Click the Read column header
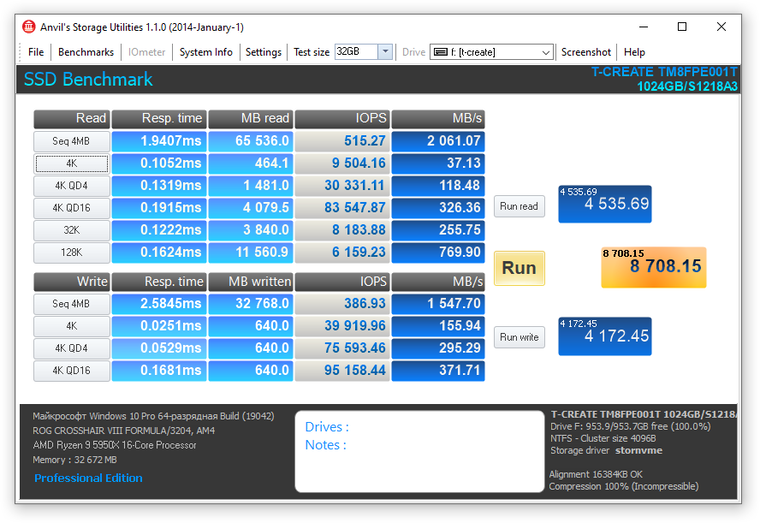The width and height of the screenshot is (760, 523). pos(72,119)
